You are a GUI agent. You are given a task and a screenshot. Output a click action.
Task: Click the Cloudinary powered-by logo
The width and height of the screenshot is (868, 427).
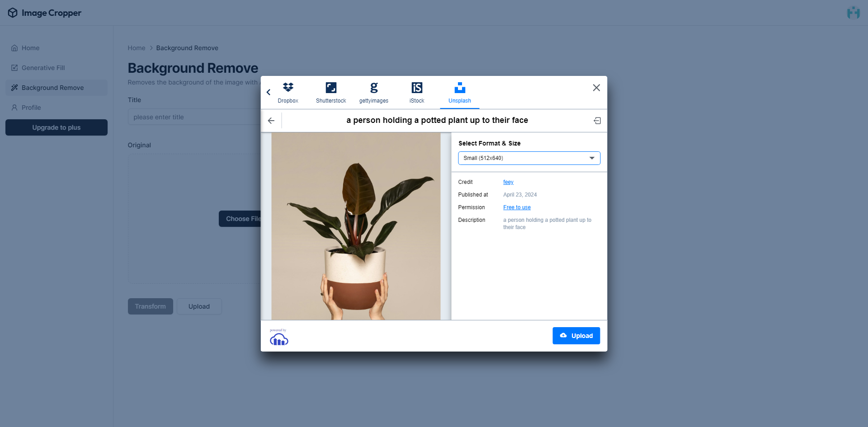[x=279, y=337]
